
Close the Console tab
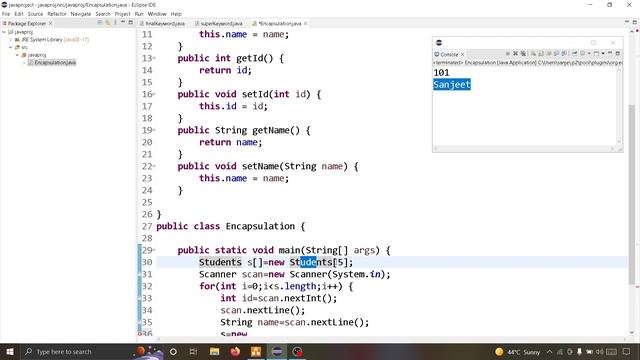coord(462,54)
